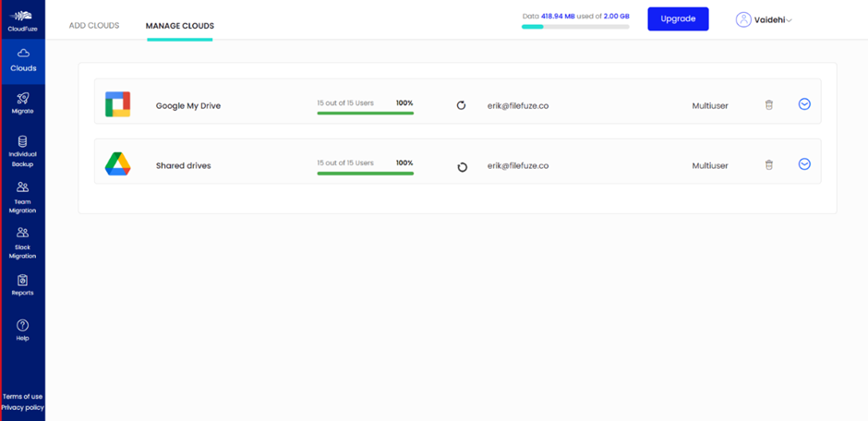Refresh the Google My Drive cloud

click(x=462, y=105)
